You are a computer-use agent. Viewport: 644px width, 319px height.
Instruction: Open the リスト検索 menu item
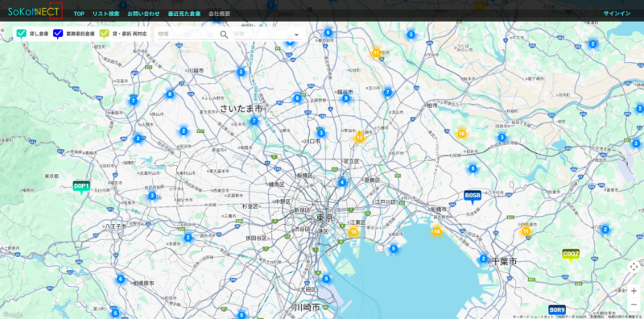point(106,14)
